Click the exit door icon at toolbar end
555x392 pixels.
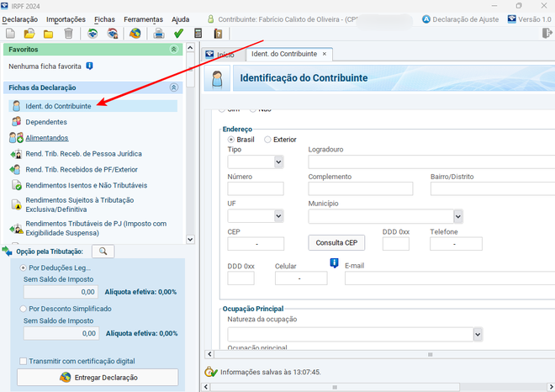pos(547,34)
